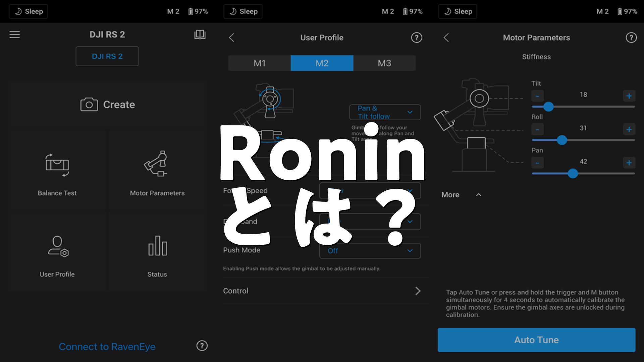Open Motor Parameters tile
This screenshot has height=362, width=644.
pos(157,171)
